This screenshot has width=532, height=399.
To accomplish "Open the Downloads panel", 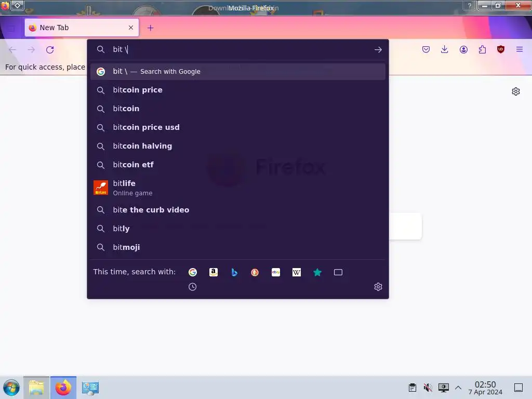I will tap(445, 49).
